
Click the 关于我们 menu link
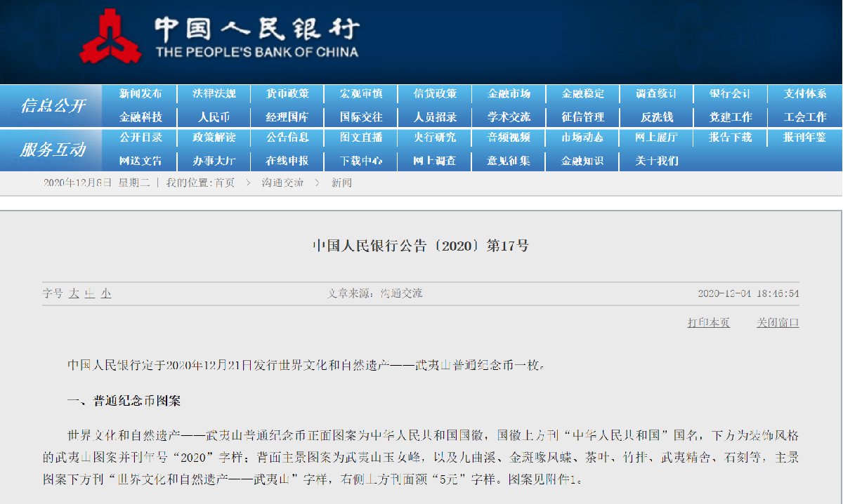(656, 161)
